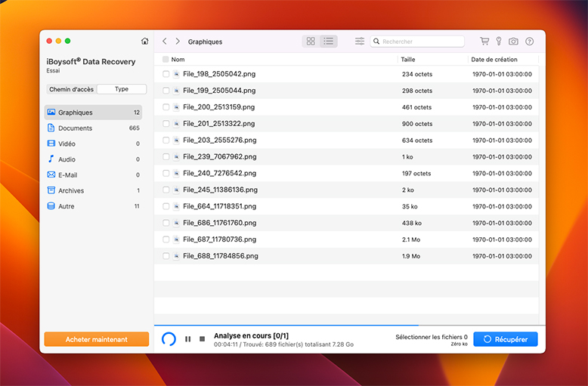Pause the scan in progress
588x386 pixels.
[188, 338]
